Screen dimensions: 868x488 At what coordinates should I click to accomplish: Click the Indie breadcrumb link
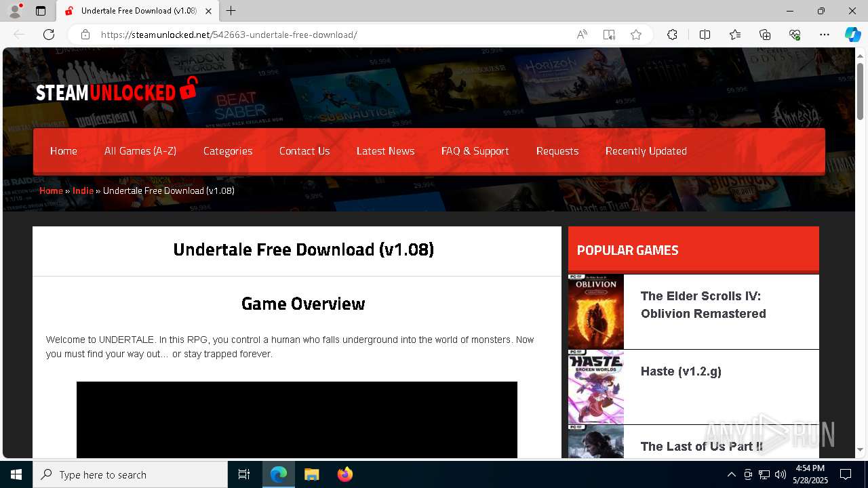[83, 190]
